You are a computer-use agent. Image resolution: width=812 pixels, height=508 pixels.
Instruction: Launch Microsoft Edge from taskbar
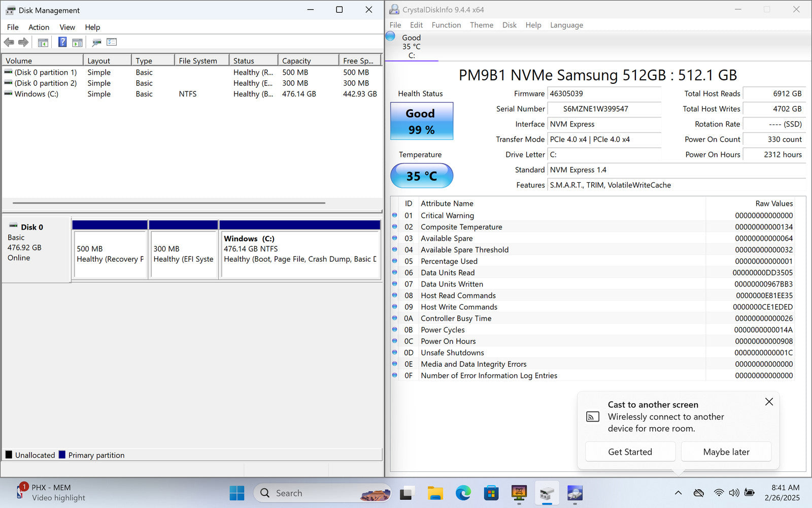(x=463, y=493)
